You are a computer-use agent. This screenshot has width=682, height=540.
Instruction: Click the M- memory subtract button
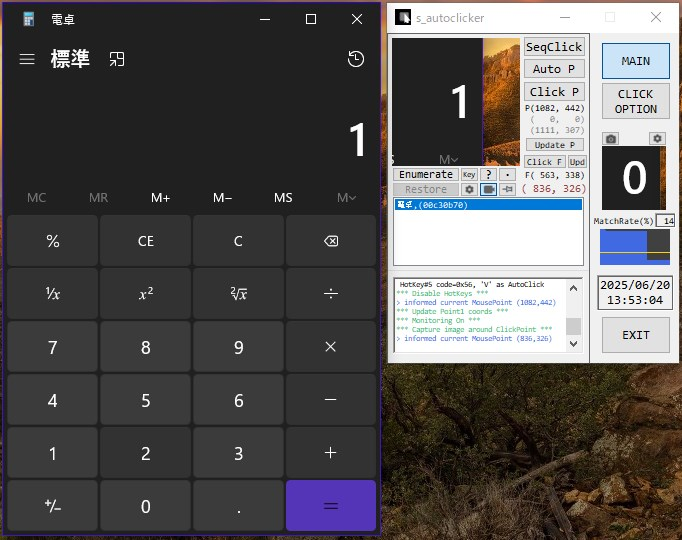pos(222,198)
